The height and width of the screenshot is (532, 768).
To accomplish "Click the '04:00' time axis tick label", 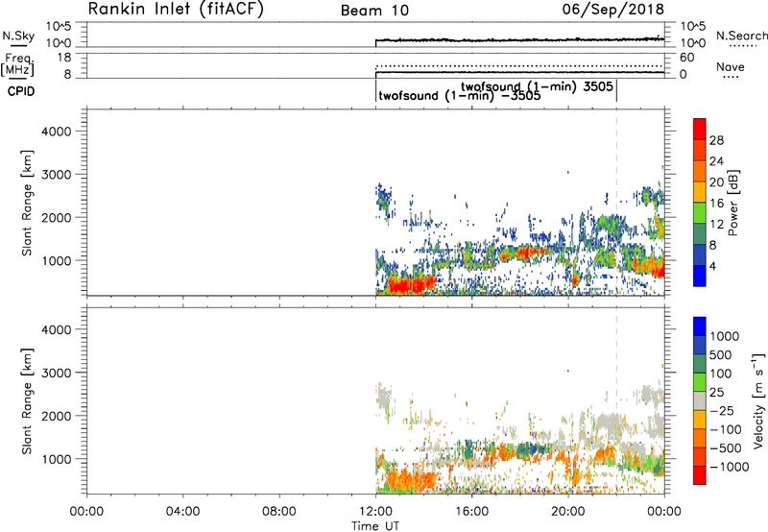I will click(182, 512).
